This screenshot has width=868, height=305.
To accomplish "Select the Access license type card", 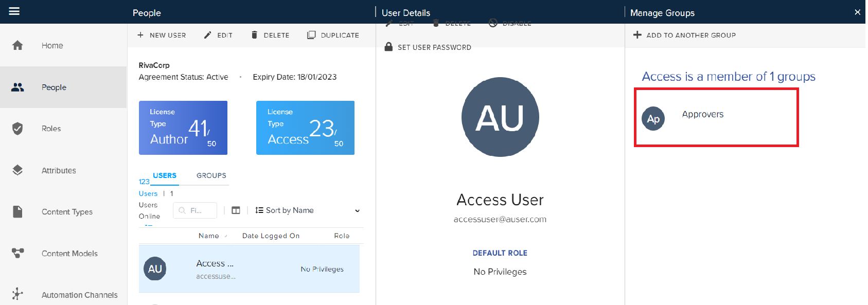I will (x=305, y=128).
